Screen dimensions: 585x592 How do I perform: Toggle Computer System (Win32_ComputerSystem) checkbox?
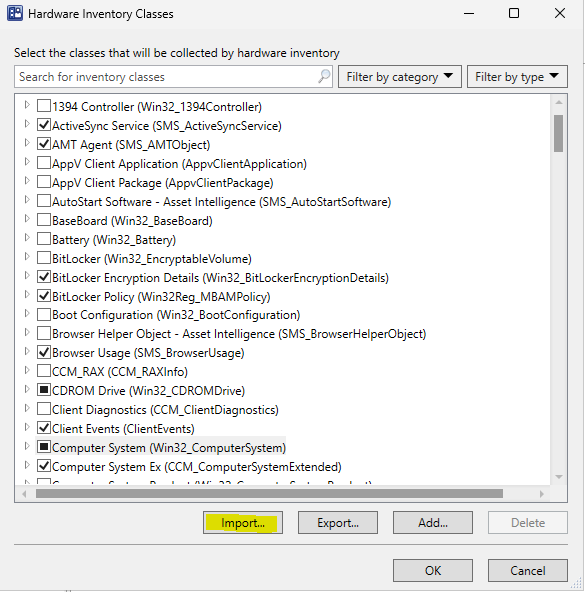44,447
